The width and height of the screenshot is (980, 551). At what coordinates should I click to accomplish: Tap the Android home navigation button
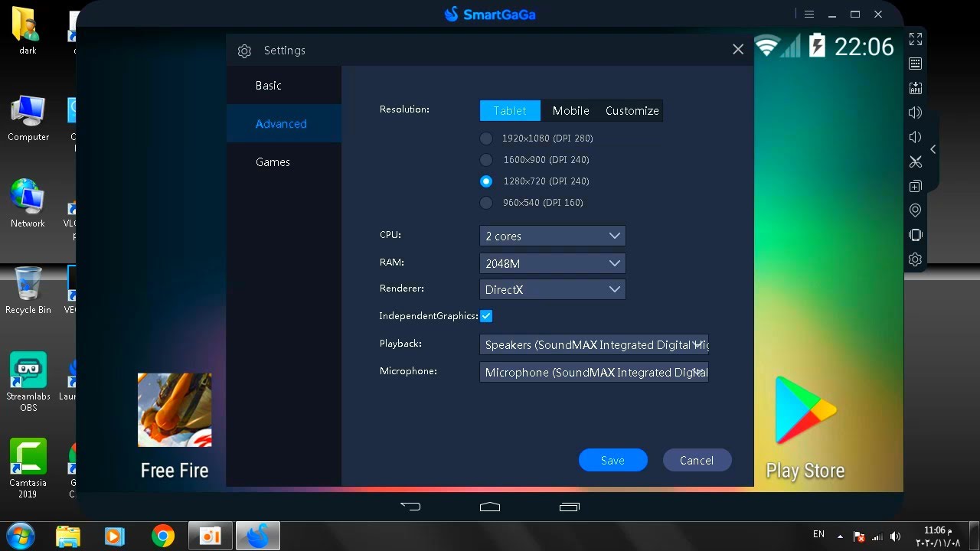490,507
